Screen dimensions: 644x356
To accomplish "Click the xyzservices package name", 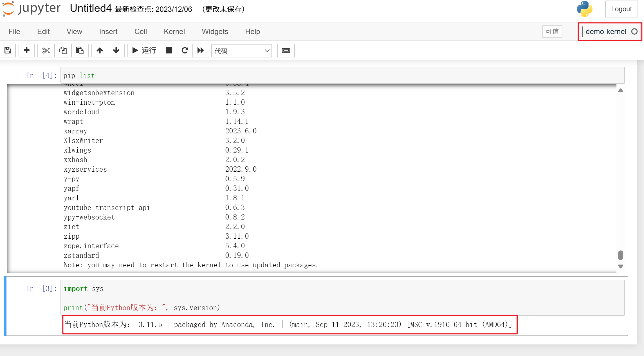I will coord(85,169).
